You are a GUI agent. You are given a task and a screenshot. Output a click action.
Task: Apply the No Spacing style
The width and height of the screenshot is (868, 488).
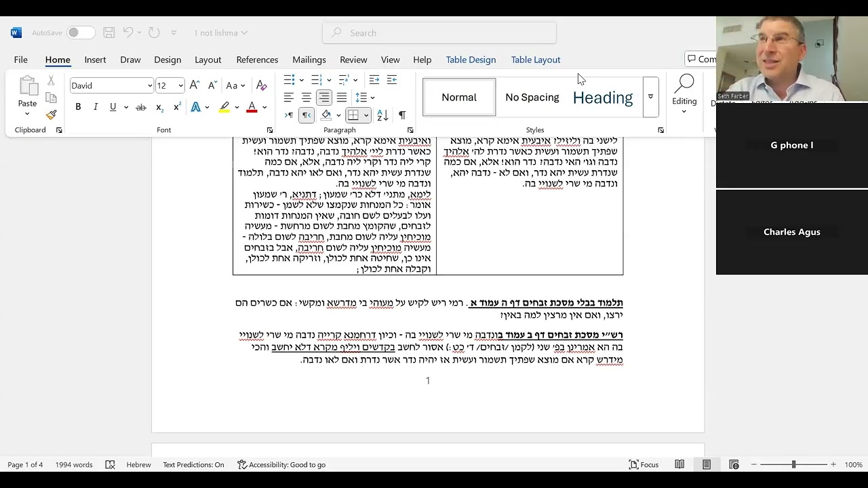click(x=532, y=97)
